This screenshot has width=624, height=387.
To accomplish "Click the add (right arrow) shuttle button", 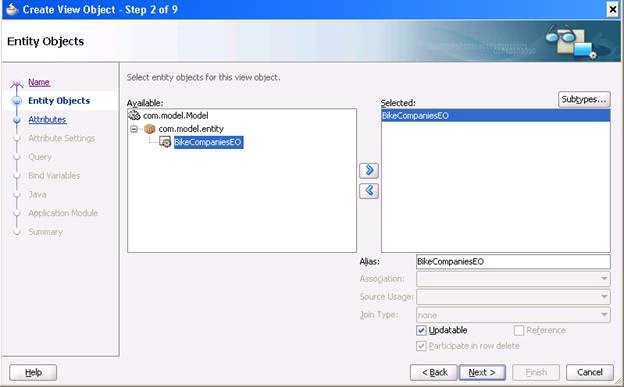I will pyautogui.click(x=369, y=171).
